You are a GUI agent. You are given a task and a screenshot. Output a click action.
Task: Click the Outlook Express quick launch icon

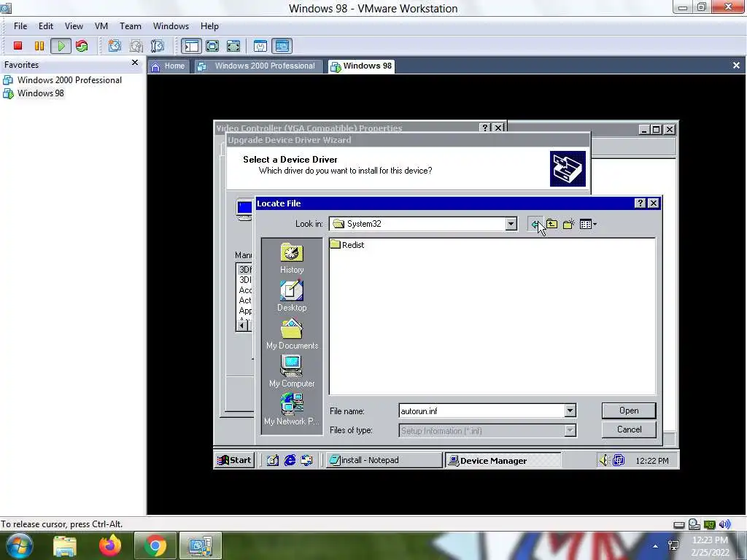[307, 460]
